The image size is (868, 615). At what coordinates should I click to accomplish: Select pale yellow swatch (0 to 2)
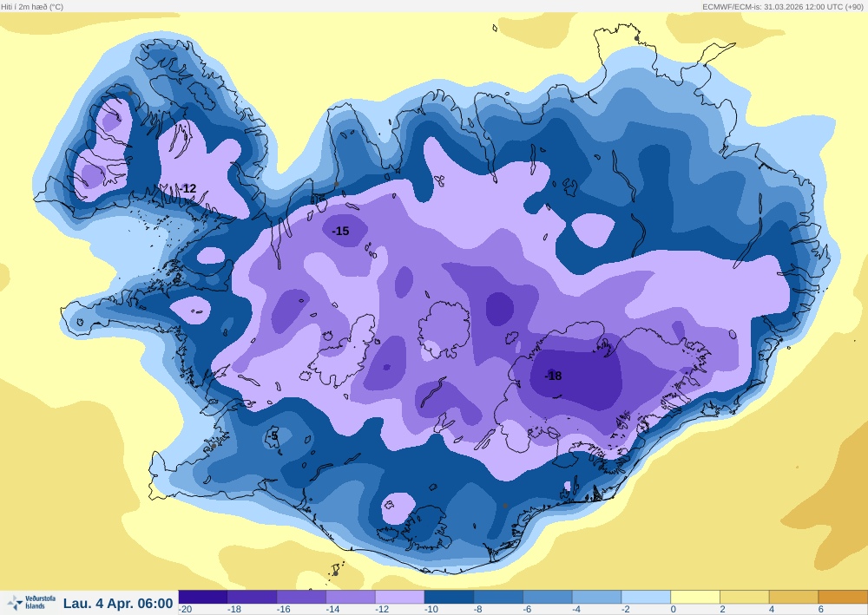pos(696,597)
